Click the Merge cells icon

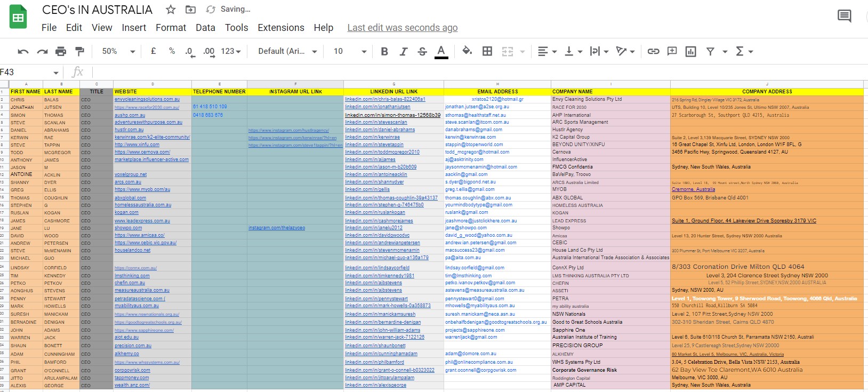tap(508, 51)
